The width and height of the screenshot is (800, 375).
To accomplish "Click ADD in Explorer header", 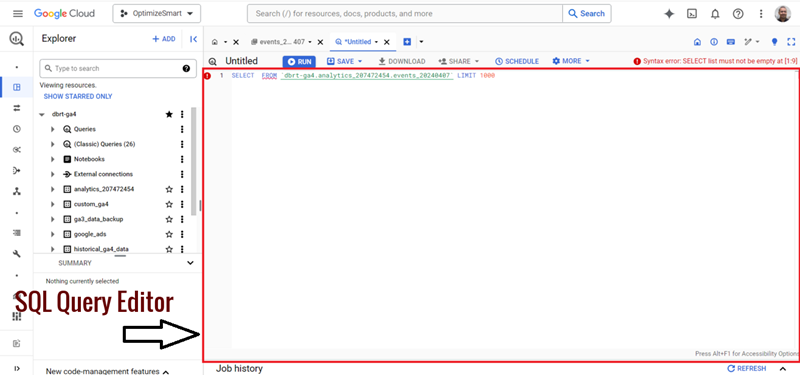I will coord(164,39).
